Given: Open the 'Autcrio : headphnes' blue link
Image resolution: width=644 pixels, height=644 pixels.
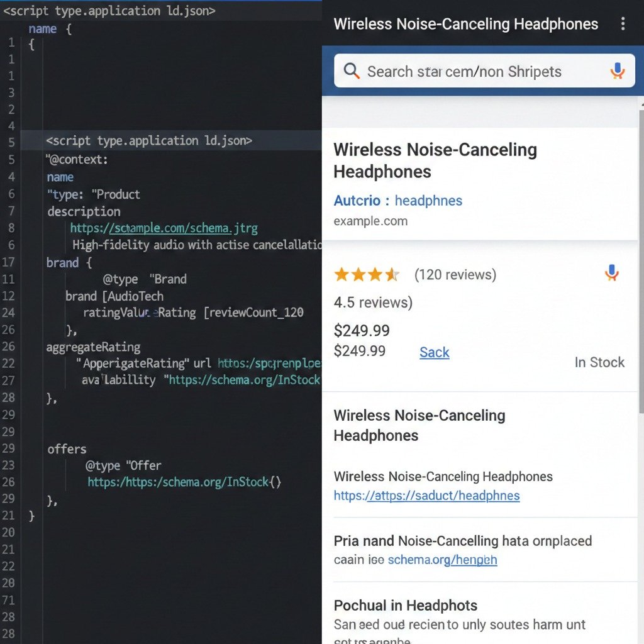Looking at the screenshot, I should pos(397,201).
